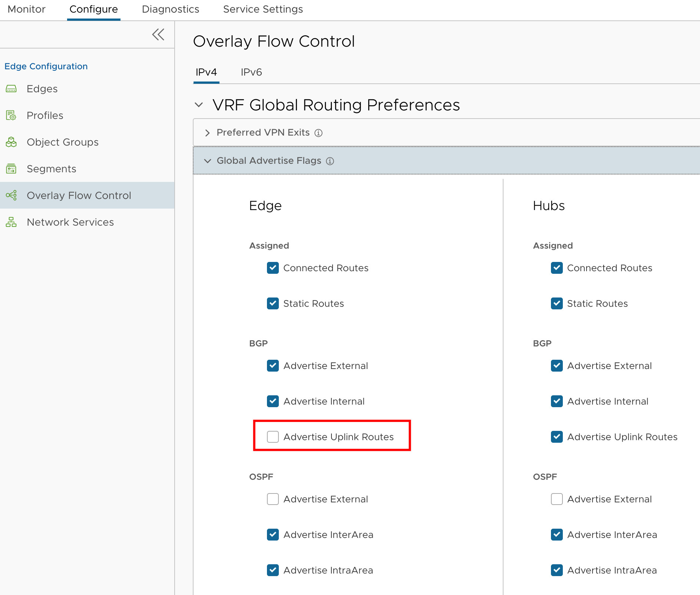
Task: Switch to the IPv6 tab
Action: tap(251, 72)
